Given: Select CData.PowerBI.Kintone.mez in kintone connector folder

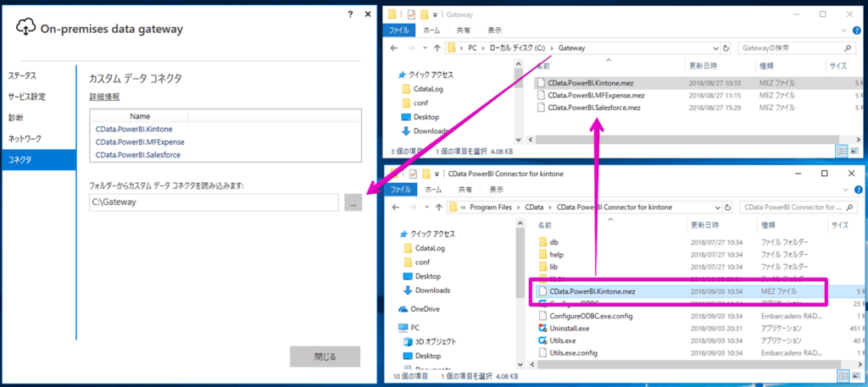Looking at the screenshot, I should tap(593, 291).
